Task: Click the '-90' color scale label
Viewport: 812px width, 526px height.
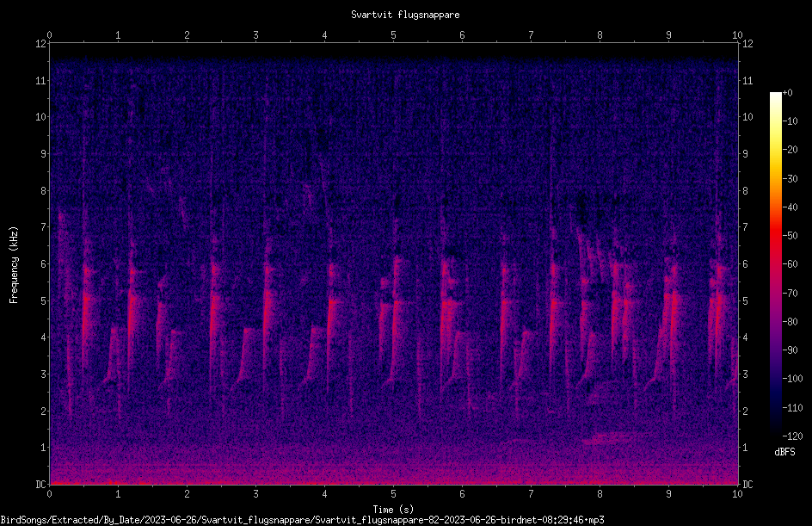Action: point(790,350)
